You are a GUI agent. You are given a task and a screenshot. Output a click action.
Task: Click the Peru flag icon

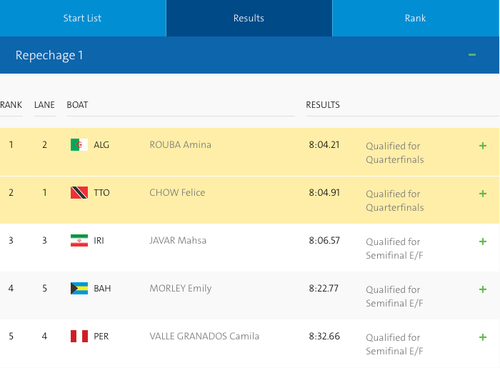(79, 336)
